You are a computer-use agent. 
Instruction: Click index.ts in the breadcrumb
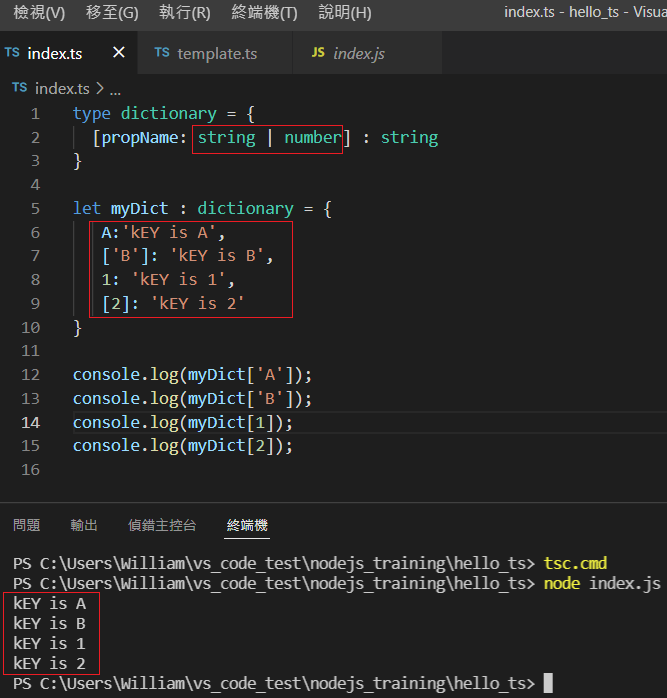click(x=62, y=89)
